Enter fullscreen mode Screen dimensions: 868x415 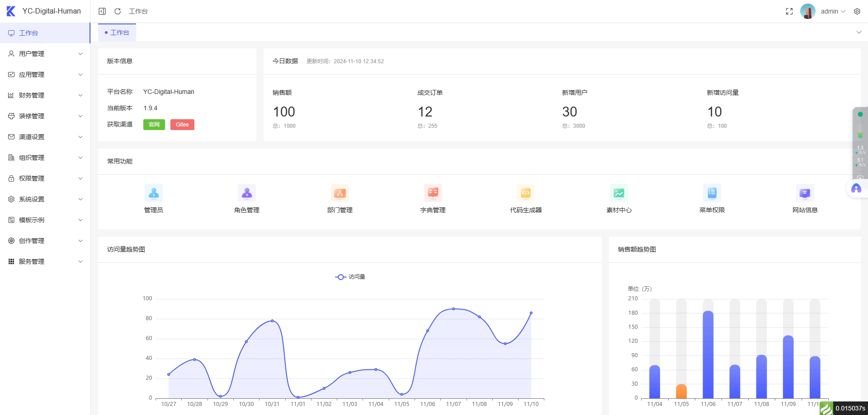pos(789,11)
